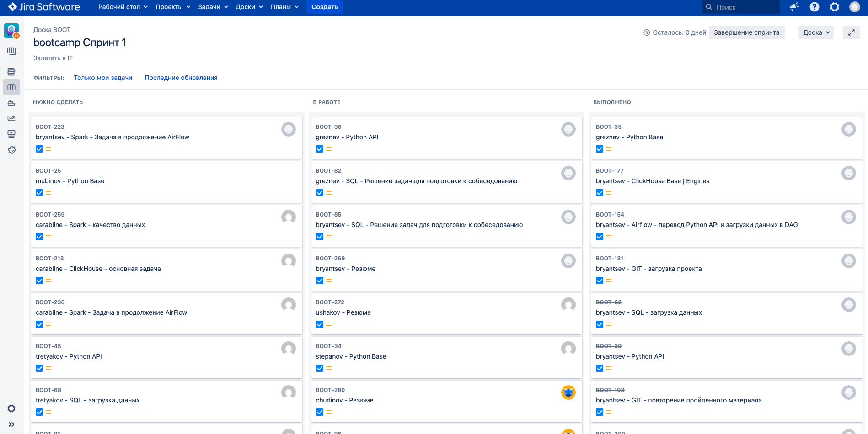
Task: Open the releases ship icon in sidebar
Action: click(11, 103)
